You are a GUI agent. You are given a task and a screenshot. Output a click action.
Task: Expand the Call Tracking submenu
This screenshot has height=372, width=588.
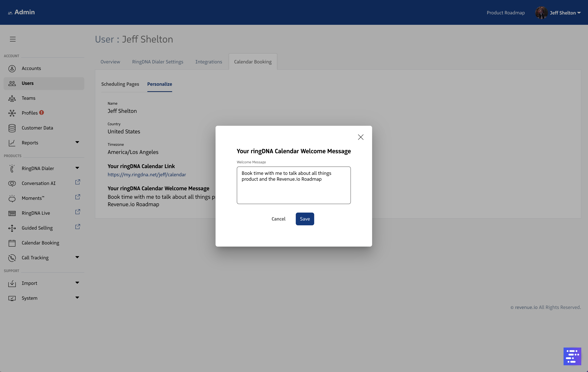point(77,257)
